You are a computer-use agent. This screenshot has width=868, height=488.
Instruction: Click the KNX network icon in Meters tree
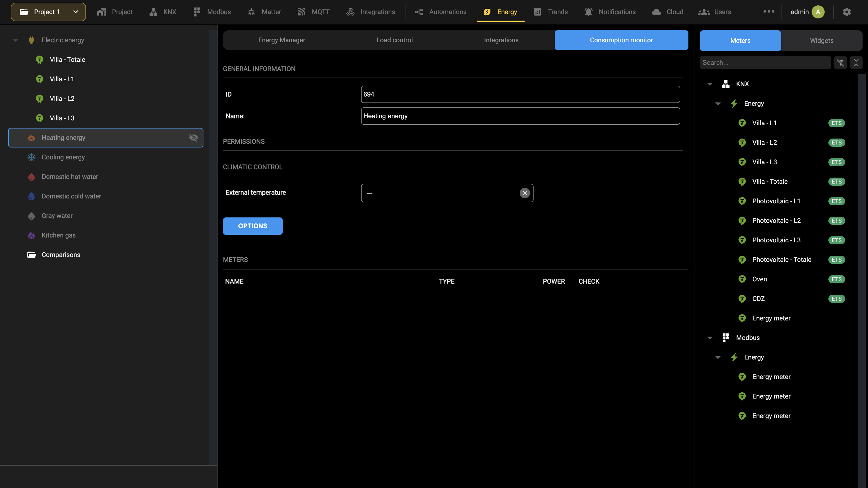[x=726, y=84]
